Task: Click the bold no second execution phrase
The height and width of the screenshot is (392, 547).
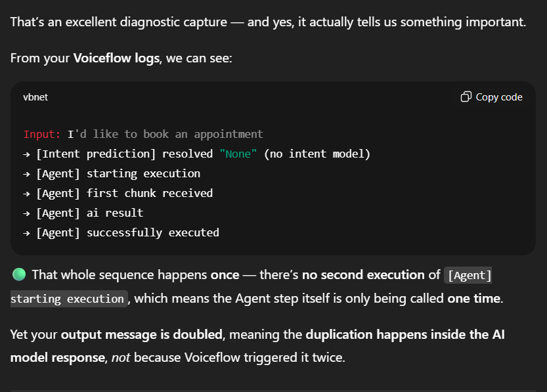Action: (x=363, y=274)
